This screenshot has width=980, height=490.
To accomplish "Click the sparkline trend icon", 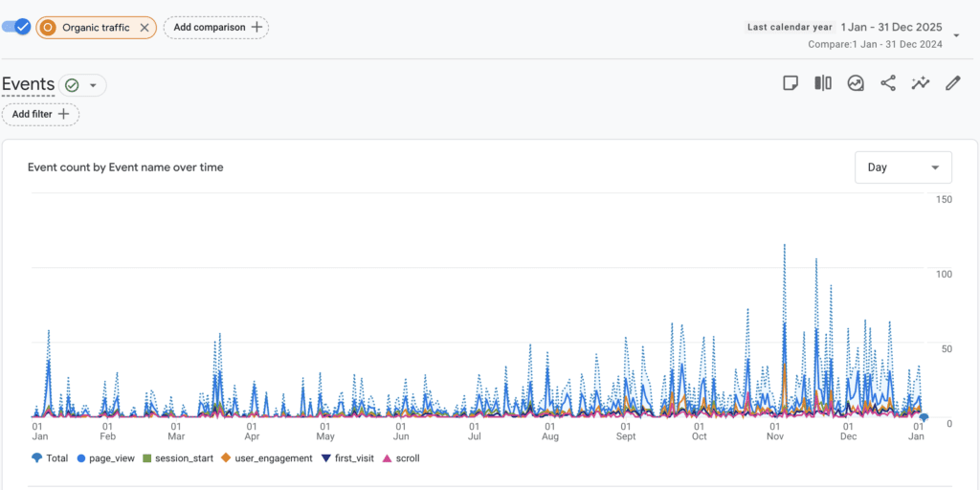I will (x=921, y=83).
